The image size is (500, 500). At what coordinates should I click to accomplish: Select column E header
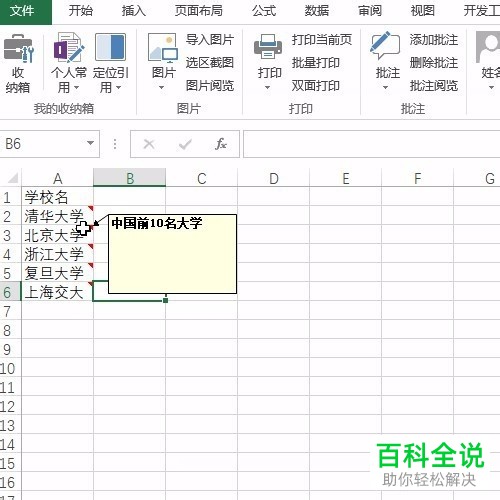click(x=346, y=178)
